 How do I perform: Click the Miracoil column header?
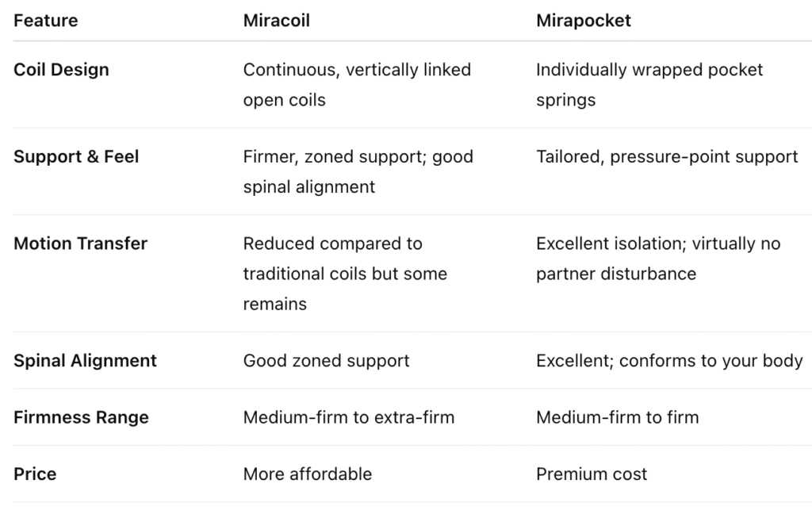[276, 21]
